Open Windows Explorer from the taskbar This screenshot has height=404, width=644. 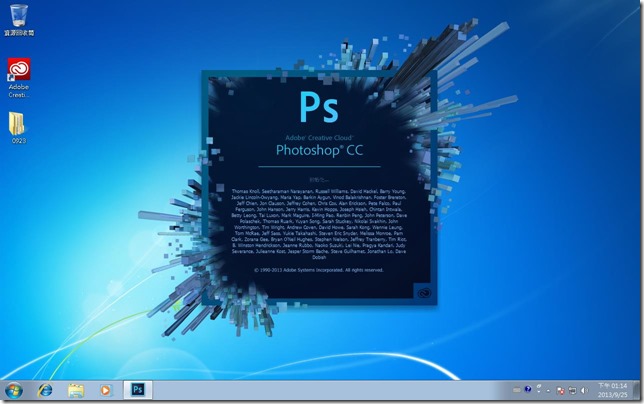click(x=76, y=390)
